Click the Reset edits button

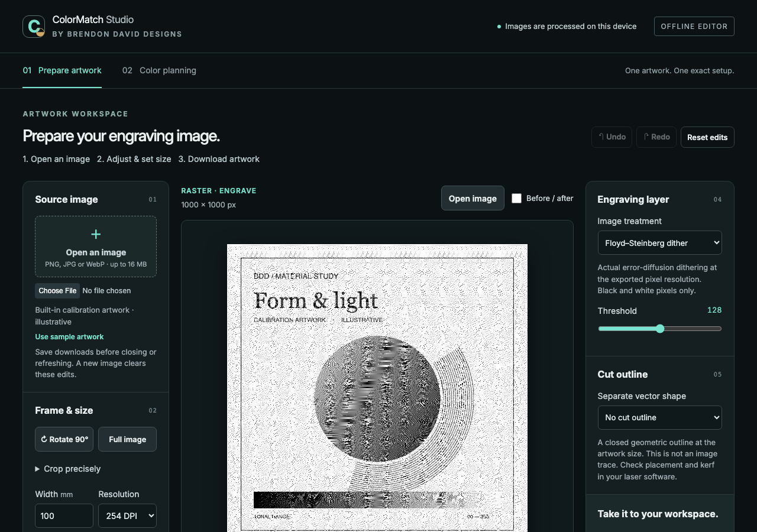click(707, 137)
